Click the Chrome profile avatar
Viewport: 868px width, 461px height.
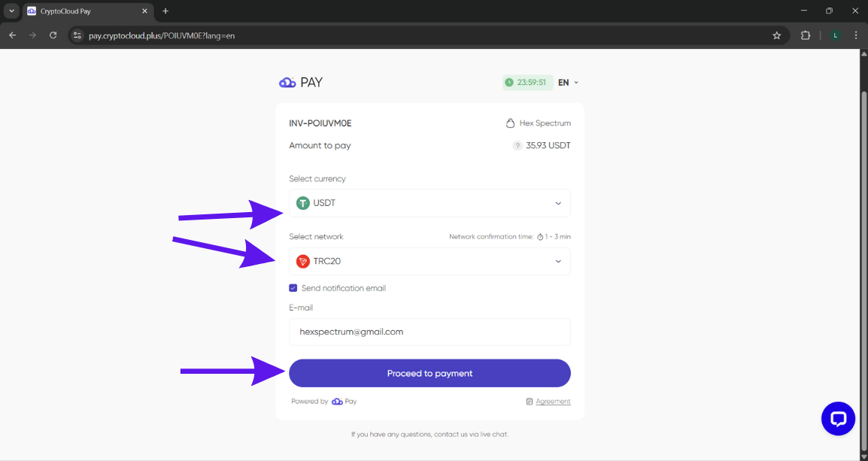point(835,35)
